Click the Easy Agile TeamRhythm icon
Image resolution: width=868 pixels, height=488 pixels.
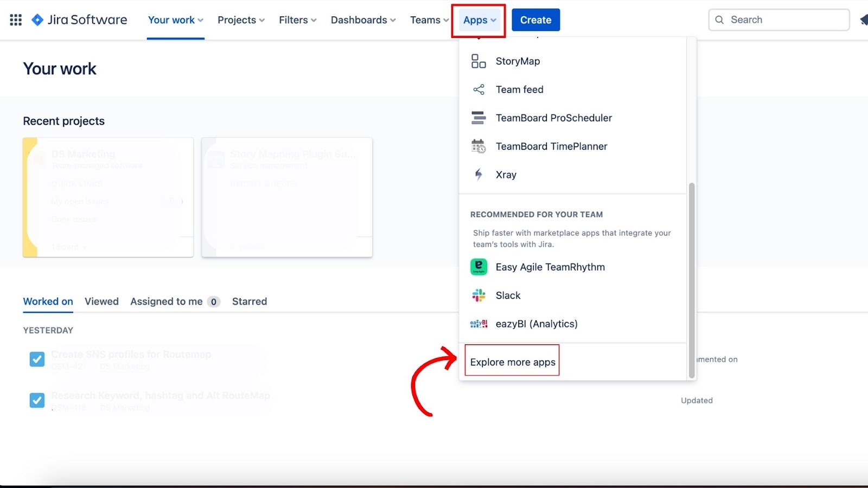(478, 267)
